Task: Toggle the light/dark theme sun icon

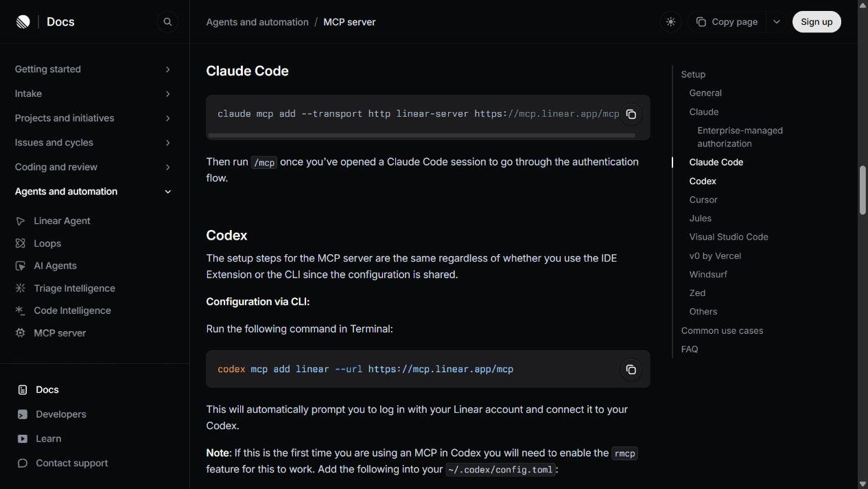Action: [670, 22]
